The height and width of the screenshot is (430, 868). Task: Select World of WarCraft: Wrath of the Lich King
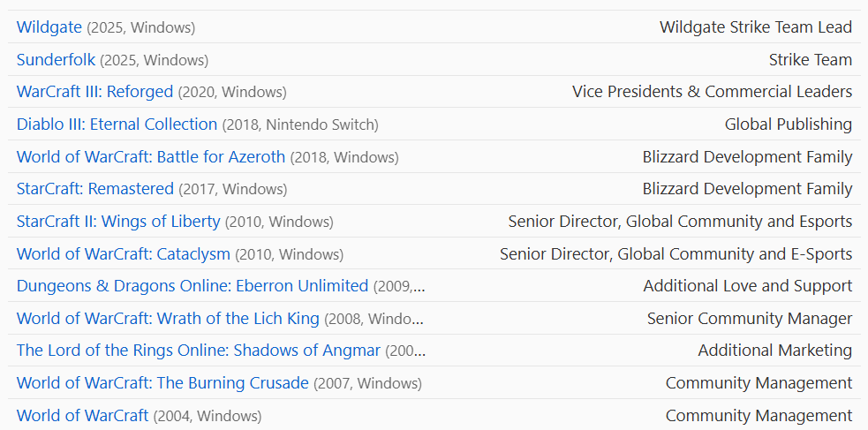click(x=168, y=319)
